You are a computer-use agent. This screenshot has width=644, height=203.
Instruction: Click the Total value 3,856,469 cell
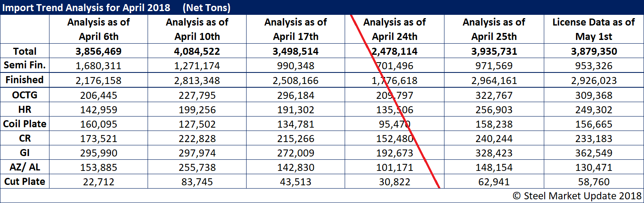click(x=99, y=51)
